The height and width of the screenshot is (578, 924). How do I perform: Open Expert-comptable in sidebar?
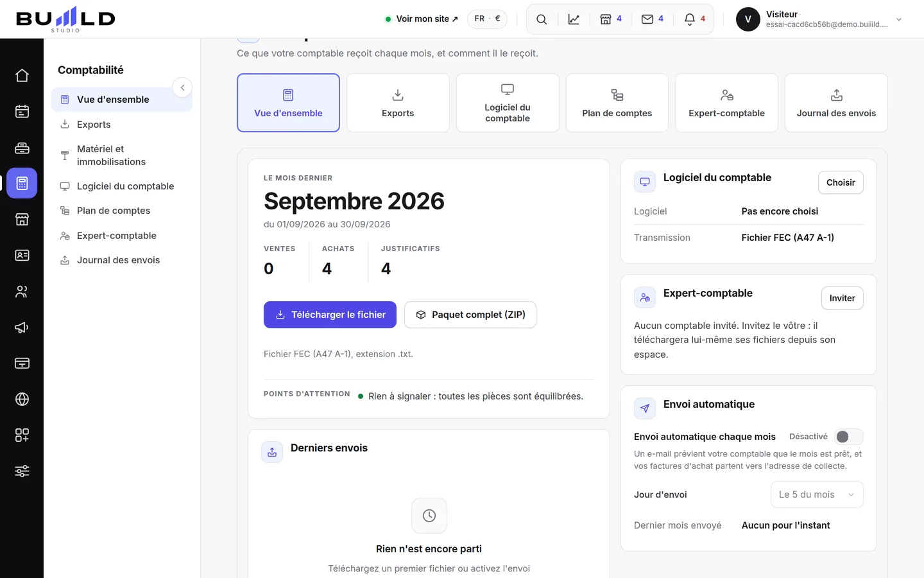pos(122,236)
